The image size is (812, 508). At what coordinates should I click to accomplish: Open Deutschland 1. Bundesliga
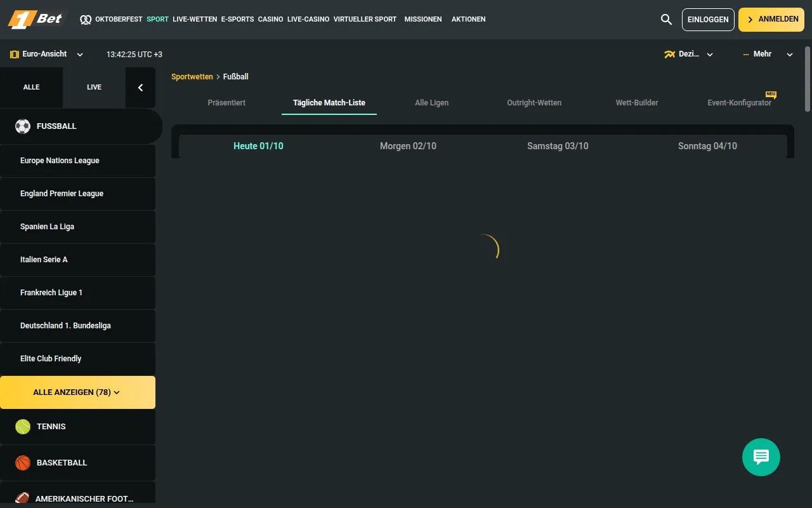77,326
